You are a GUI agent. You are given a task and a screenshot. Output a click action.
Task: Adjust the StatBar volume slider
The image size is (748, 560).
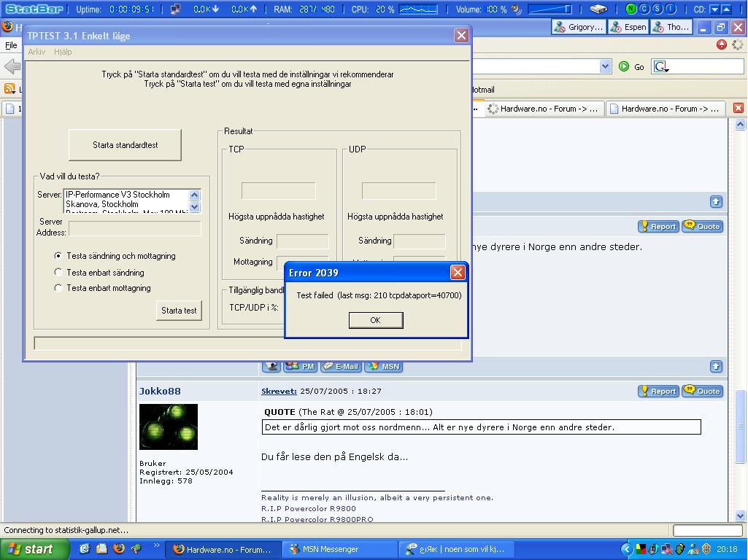click(x=550, y=9)
